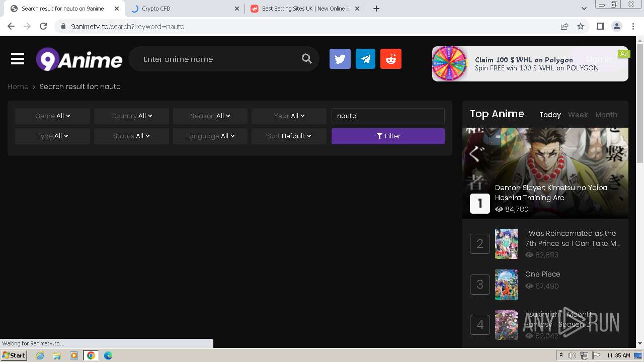Open media player taskbar icon
Screen dimensions: 644x362
tap(74, 355)
